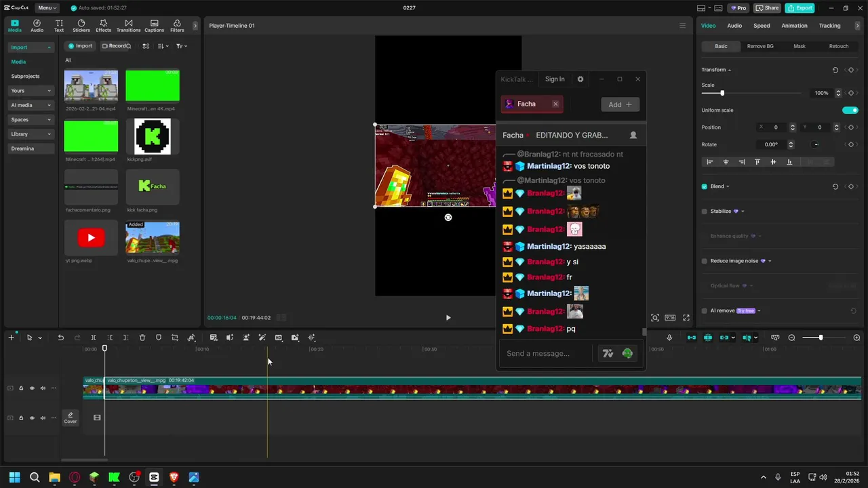
Task: Open the Filters tab
Action: pyautogui.click(x=177, y=26)
